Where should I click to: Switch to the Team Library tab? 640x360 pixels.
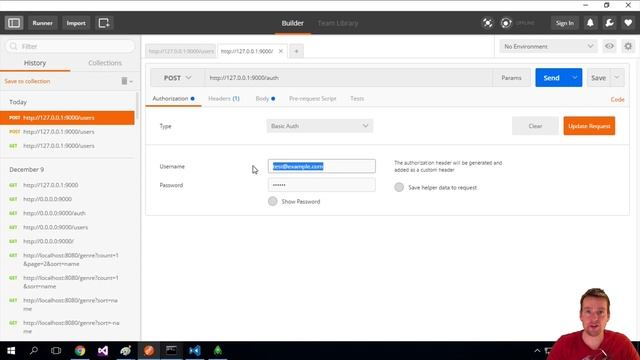338,23
